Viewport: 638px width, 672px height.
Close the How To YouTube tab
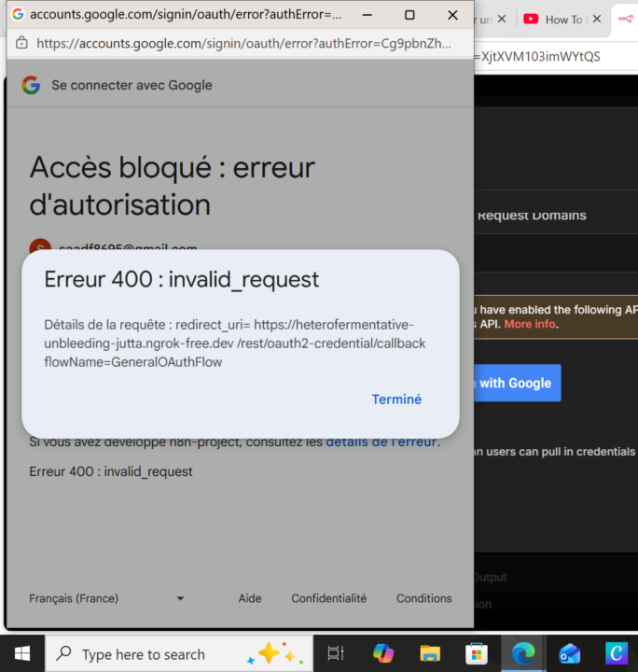click(596, 19)
